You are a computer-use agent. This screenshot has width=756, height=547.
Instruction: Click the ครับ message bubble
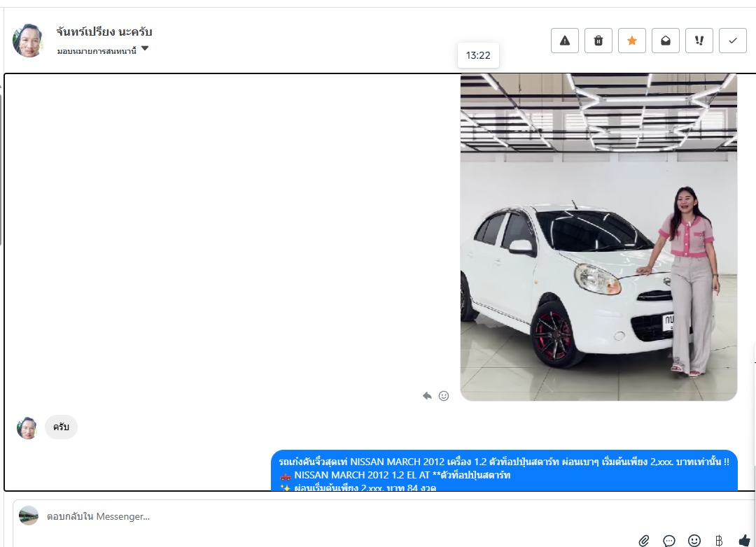(61, 427)
